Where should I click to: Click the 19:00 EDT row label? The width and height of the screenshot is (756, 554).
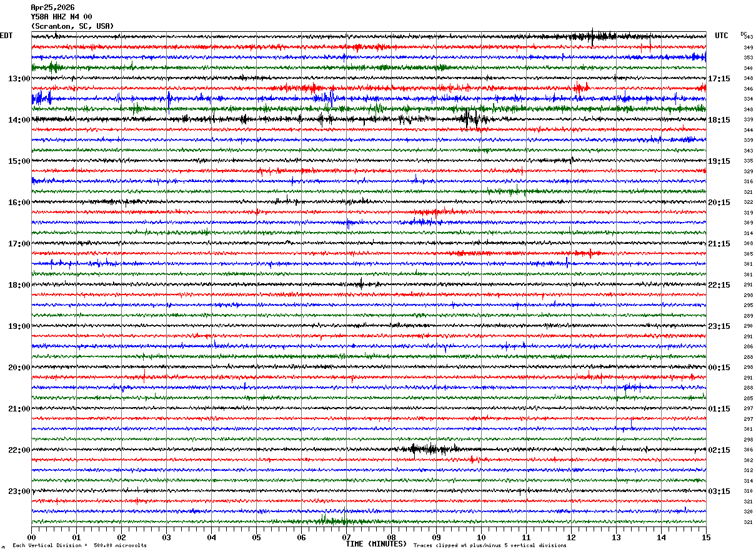pyautogui.click(x=19, y=326)
